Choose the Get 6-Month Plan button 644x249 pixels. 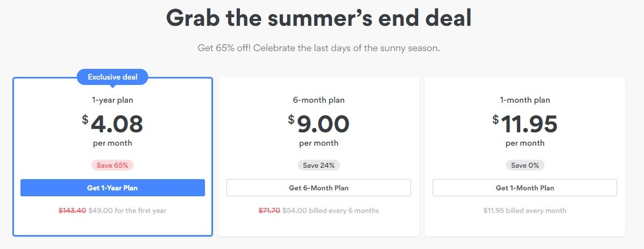319,188
